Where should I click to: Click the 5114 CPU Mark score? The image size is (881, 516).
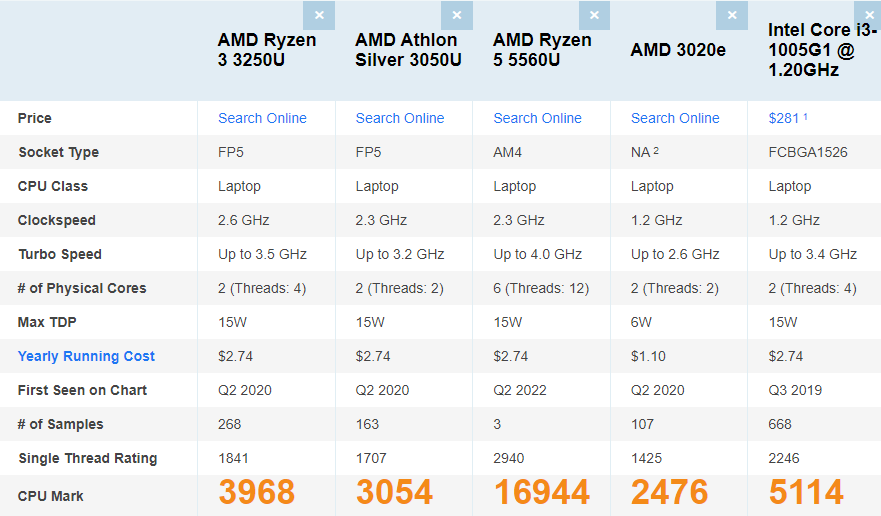[x=806, y=493]
